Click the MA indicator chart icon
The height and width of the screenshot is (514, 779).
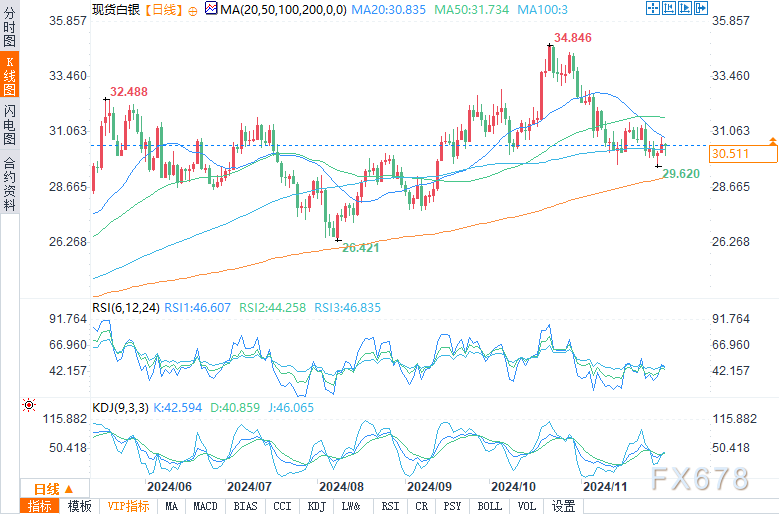[x=211, y=8]
